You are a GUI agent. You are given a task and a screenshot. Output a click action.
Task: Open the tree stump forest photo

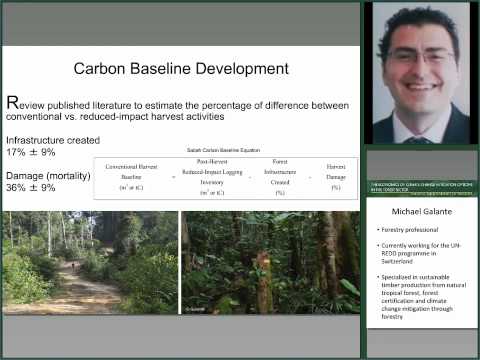point(271,263)
